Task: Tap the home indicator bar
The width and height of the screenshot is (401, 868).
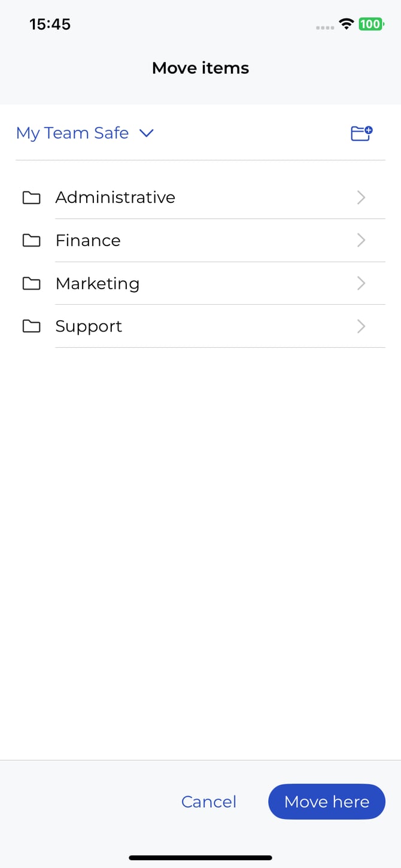Action: [200, 858]
